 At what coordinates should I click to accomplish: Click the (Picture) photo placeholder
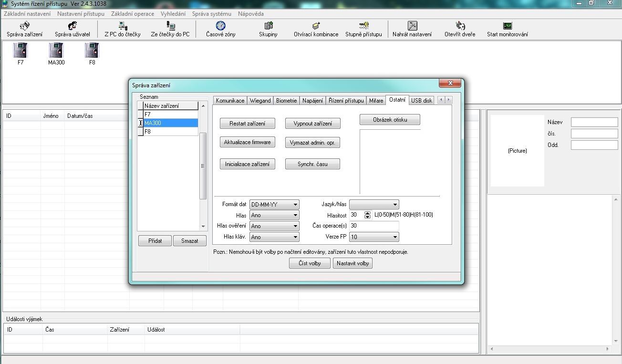point(518,151)
